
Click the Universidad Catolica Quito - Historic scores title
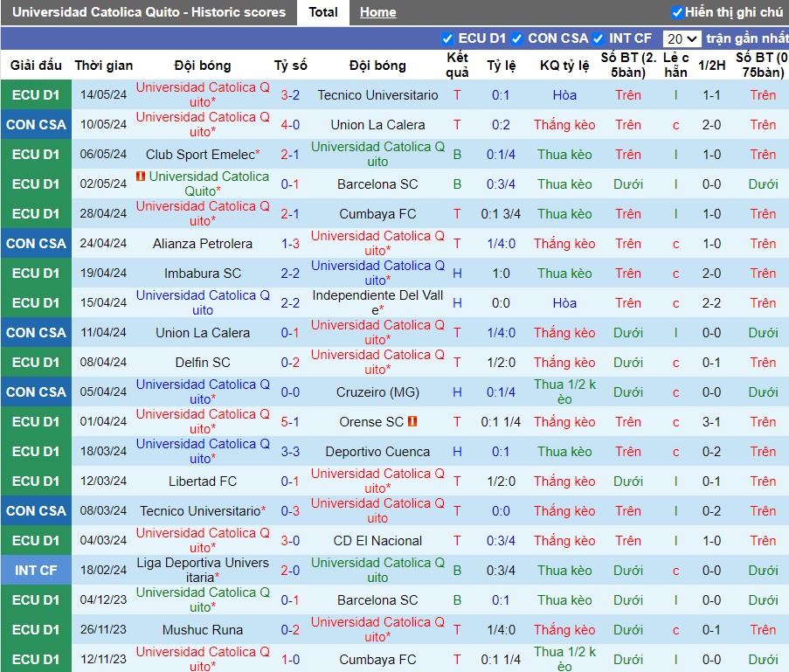149,12
